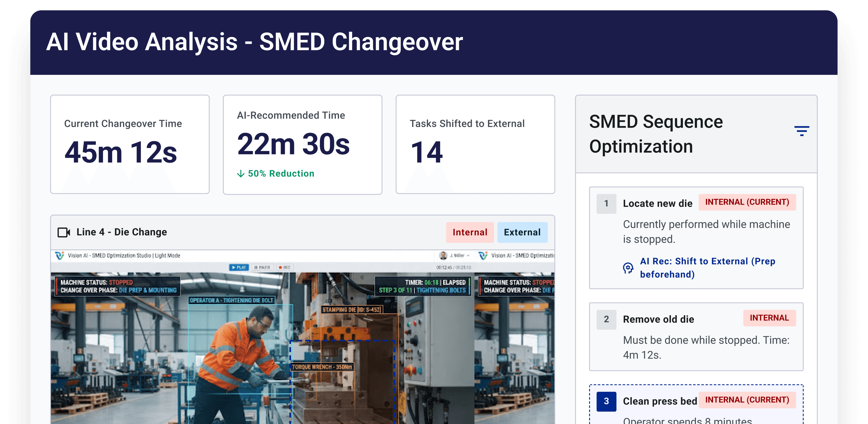
Task: Click the INTERNAL tag on Remove old die
Action: point(769,318)
